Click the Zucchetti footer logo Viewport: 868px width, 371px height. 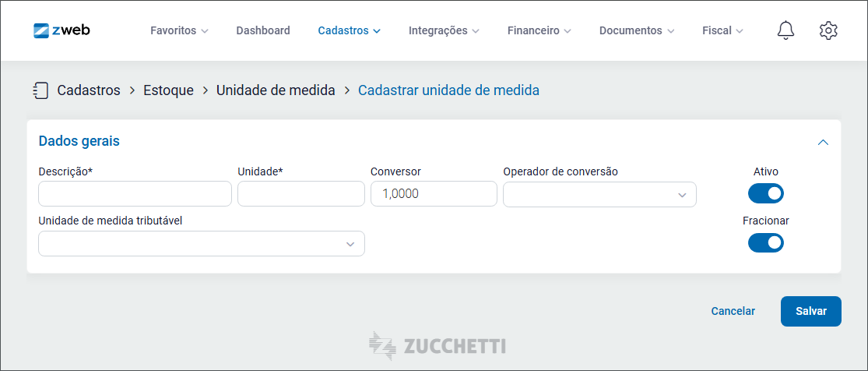point(438,345)
